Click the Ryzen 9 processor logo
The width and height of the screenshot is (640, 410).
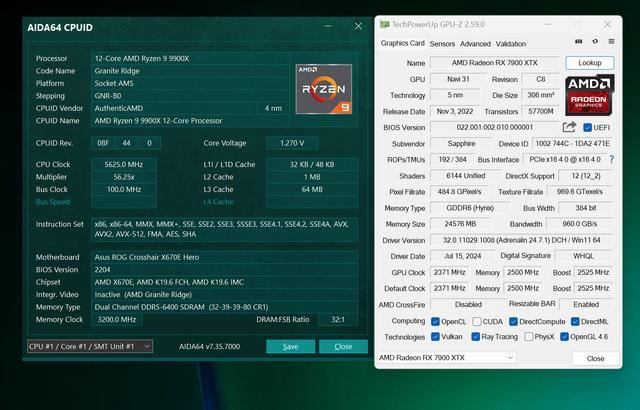323,88
